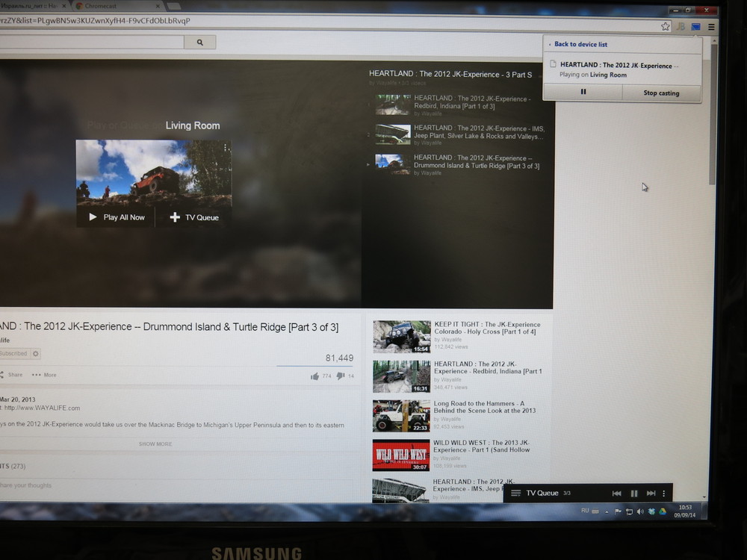Go back to device list
Screen dimensions: 747x560
click(580, 44)
